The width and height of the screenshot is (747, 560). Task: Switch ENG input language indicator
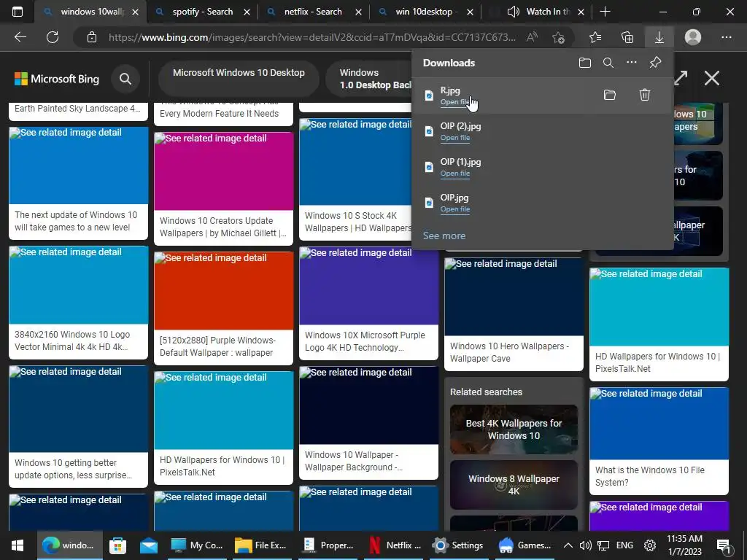click(x=624, y=545)
